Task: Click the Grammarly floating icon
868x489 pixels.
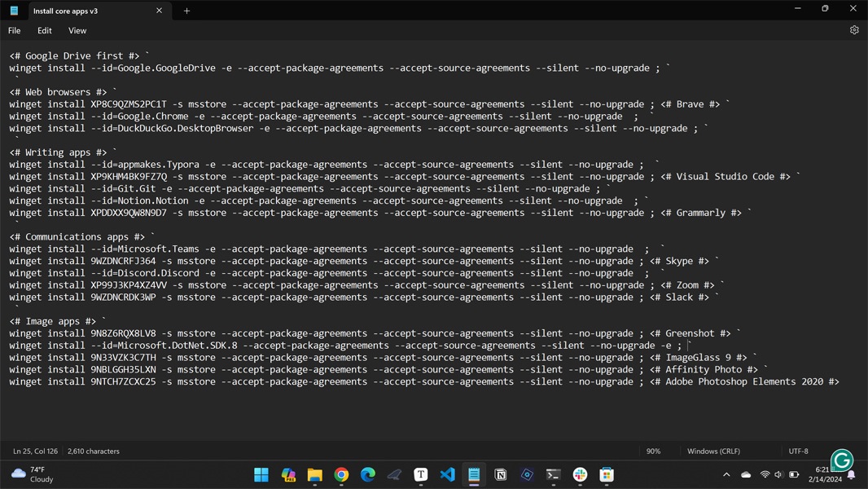Action: click(x=842, y=460)
